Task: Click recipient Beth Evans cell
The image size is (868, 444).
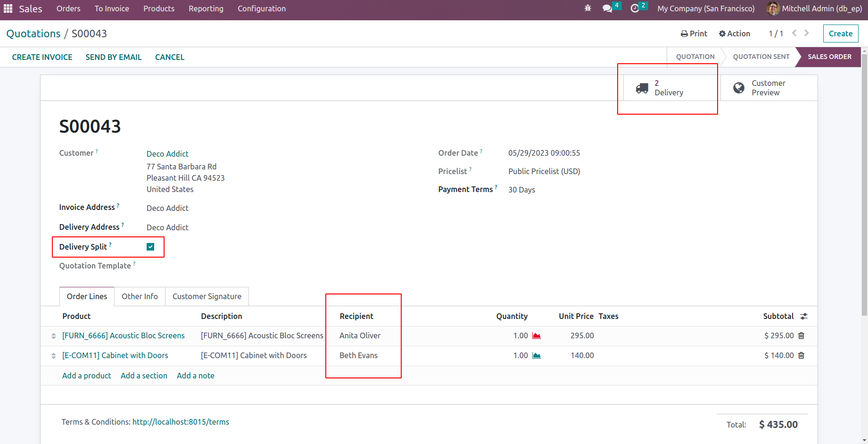Action: click(358, 355)
